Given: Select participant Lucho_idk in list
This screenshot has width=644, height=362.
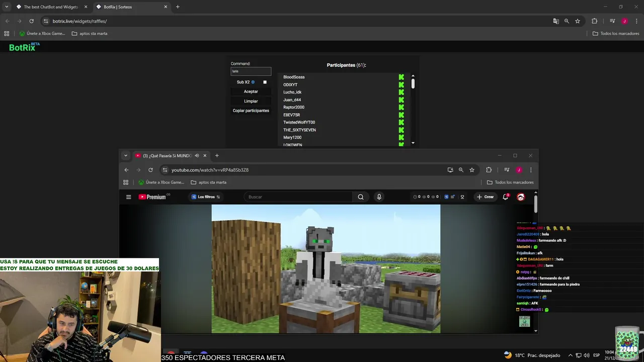Looking at the screenshot, I should point(292,92).
